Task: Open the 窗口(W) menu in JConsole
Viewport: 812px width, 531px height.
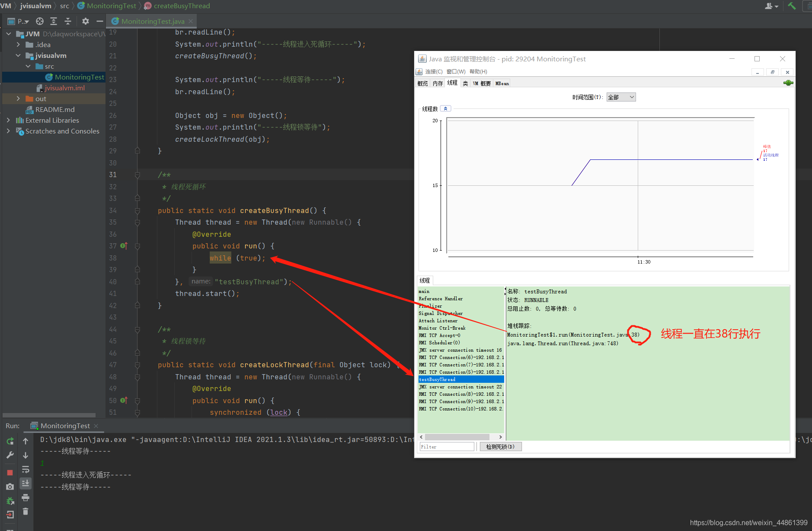Action: point(456,72)
